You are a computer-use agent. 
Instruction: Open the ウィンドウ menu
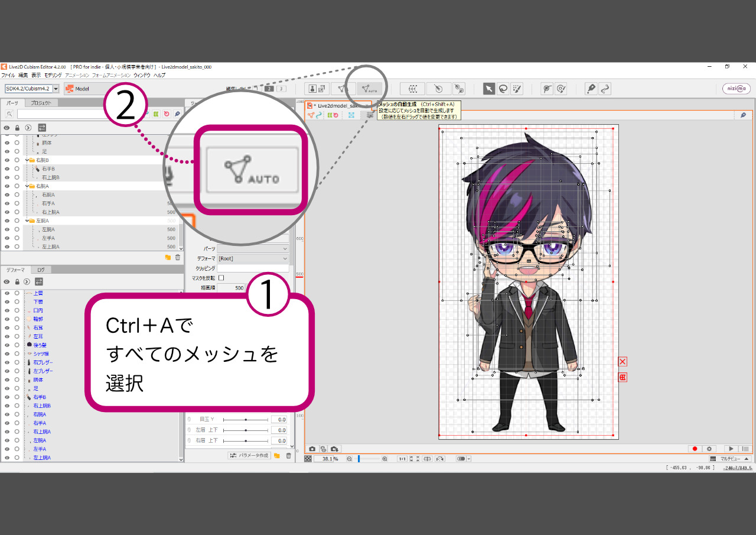point(141,75)
